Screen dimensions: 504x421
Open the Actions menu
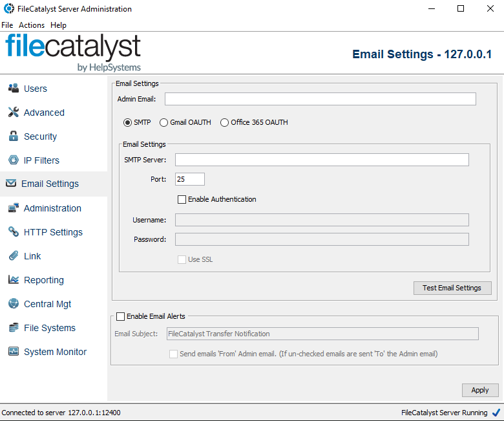pyautogui.click(x=32, y=25)
